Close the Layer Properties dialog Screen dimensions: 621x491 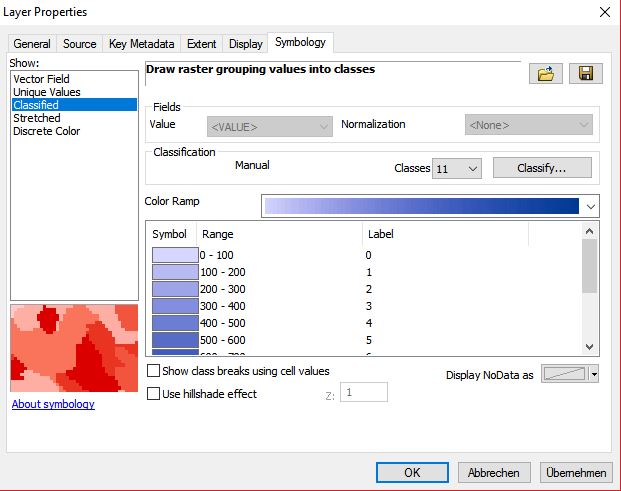(603, 12)
